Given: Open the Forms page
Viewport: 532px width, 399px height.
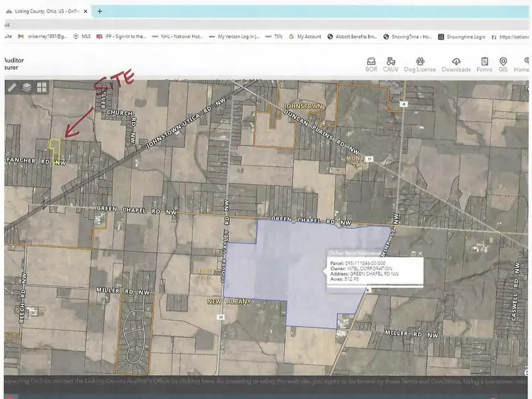Looking at the screenshot, I should [x=485, y=65].
